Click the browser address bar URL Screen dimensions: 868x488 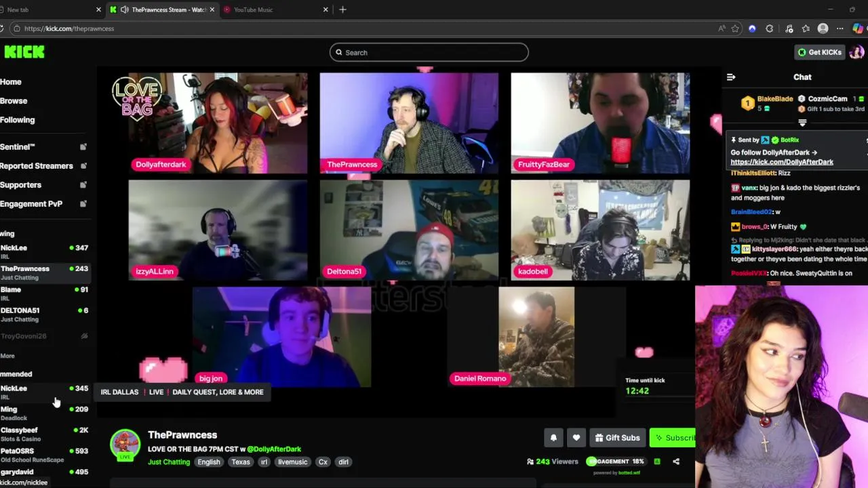point(69,28)
